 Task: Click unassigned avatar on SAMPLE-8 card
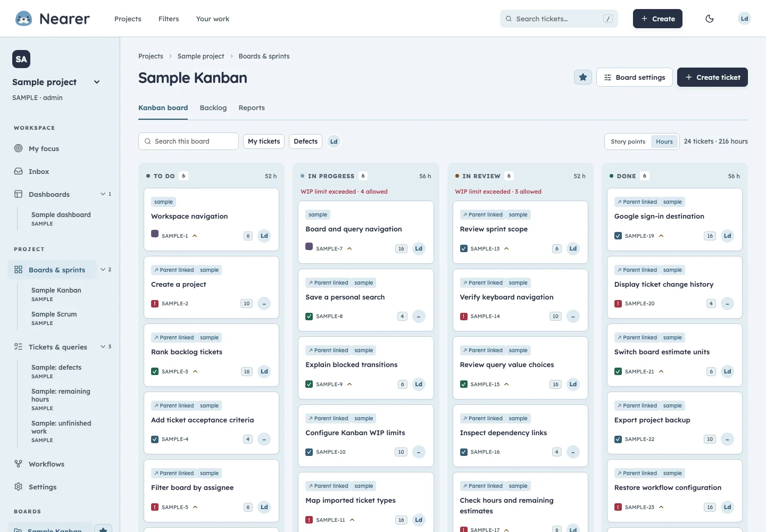(419, 317)
